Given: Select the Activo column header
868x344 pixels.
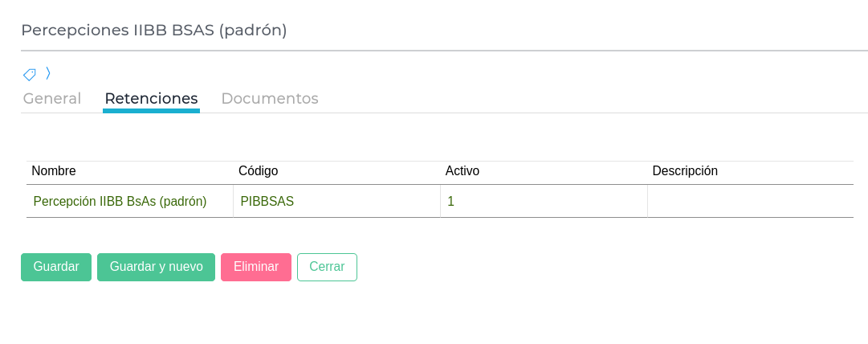Looking at the screenshot, I should coord(463,171).
